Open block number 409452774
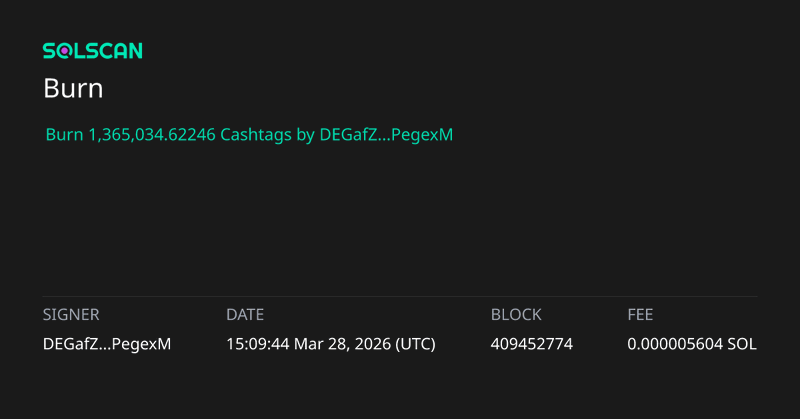The image size is (800, 419). (x=532, y=344)
